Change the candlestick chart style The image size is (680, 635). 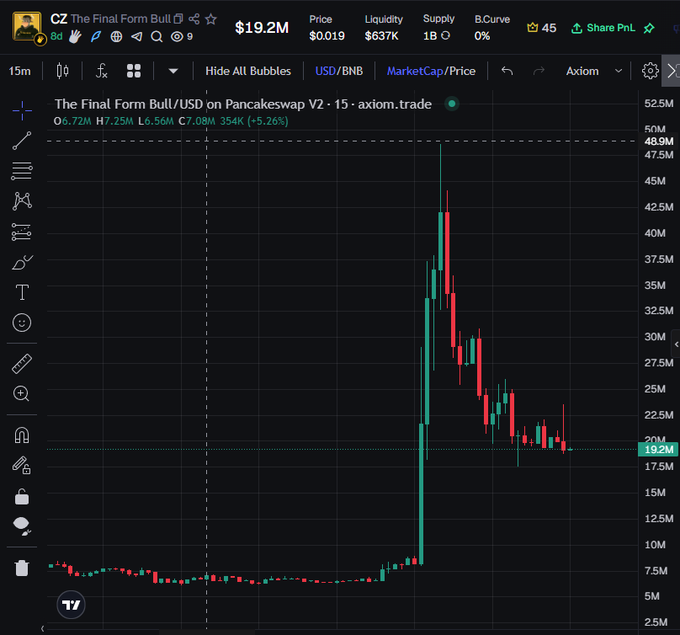coord(62,71)
